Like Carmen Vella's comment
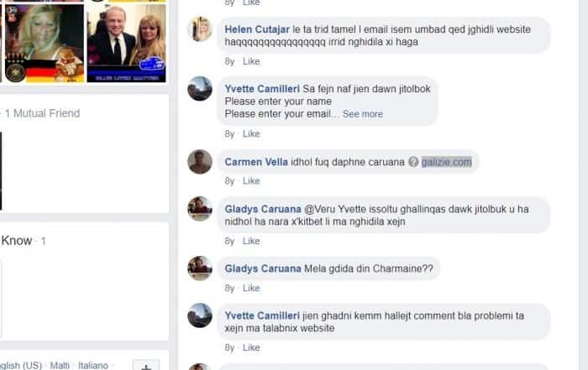The image size is (588, 370). tap(251, 181)
